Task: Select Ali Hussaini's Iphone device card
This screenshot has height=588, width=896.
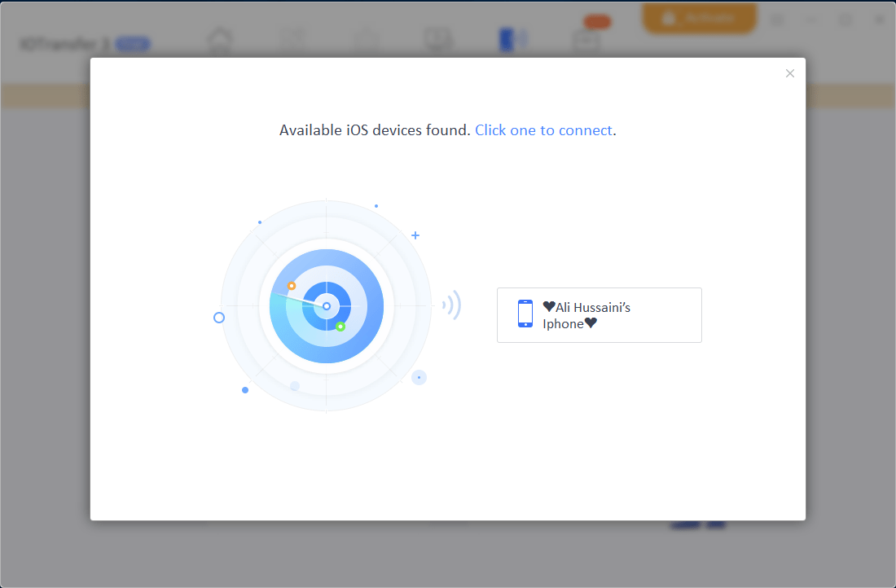Action: click(599, 315)
